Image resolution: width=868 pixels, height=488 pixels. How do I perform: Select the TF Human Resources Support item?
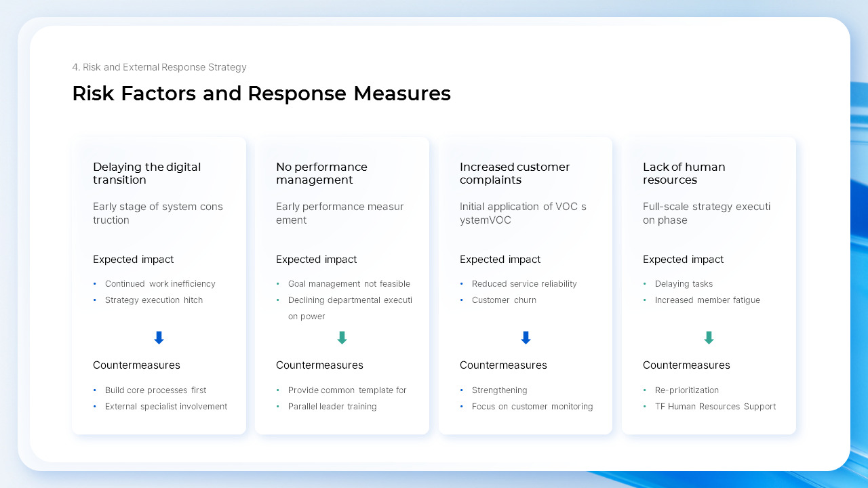(715, 407)
